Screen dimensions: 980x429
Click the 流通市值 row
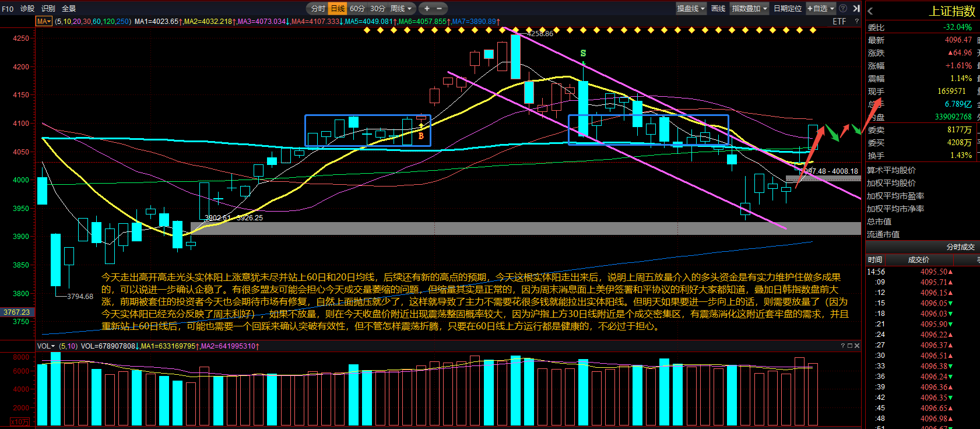[922, 234]
